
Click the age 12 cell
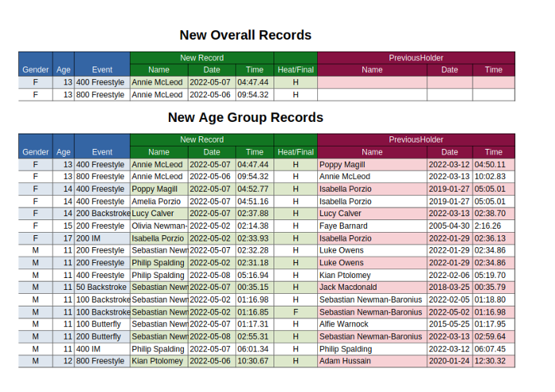63,361
